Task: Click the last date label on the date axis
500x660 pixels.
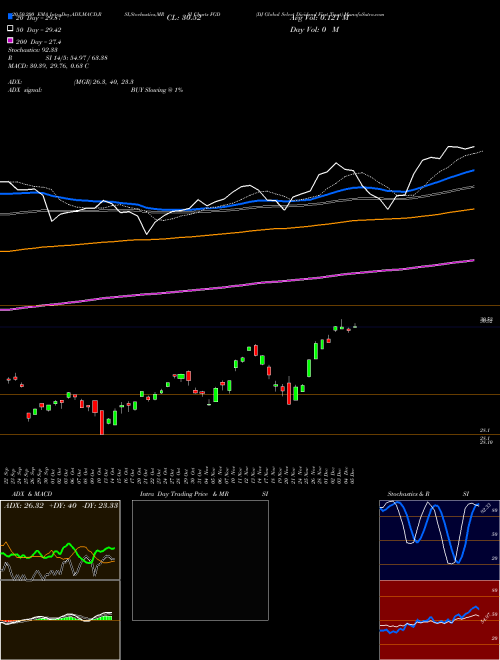Action: tap(353, 475)
